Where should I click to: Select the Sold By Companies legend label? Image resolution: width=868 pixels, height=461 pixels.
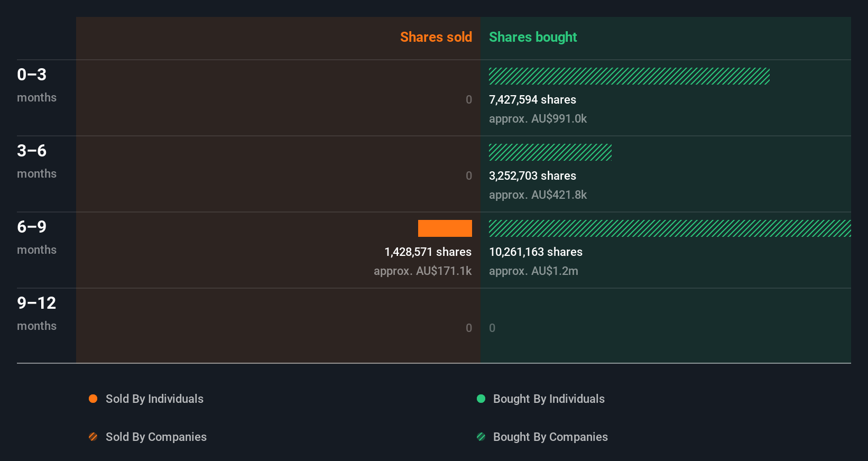point(156,437)
